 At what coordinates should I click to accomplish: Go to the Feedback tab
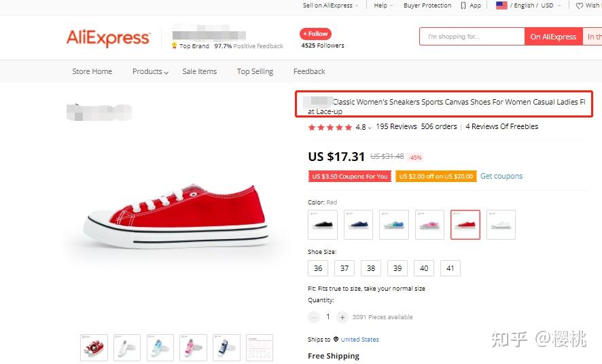pyautogui.click(x=309, y=71)
